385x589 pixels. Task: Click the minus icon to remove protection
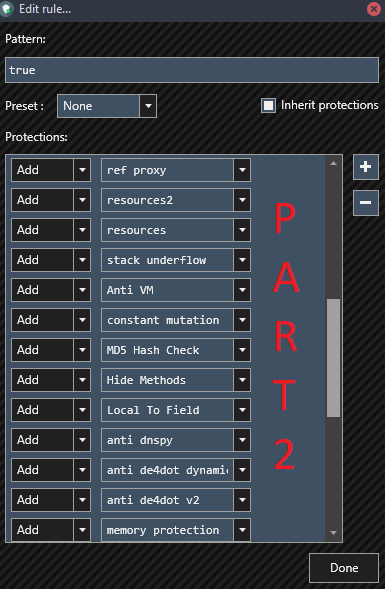point(365,203)
